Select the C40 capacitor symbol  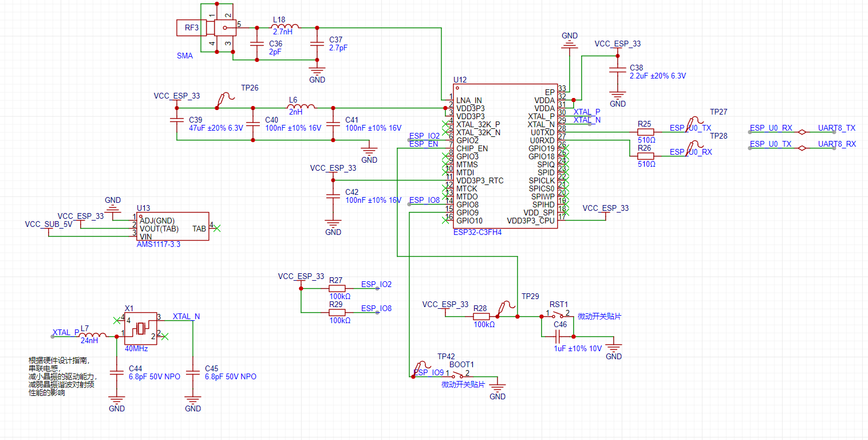click(x=252, y=124)
